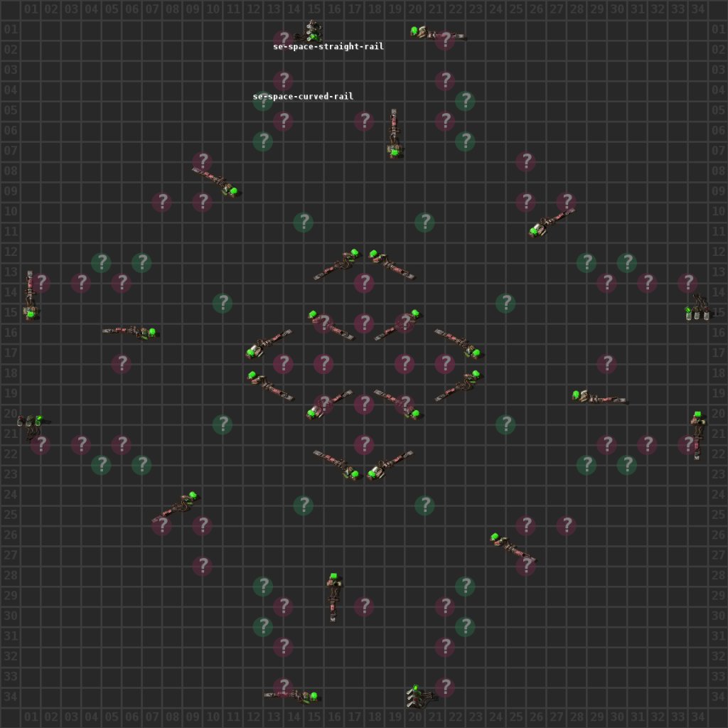
Task: Select signal with green lamp at column 07, row 16
Action: click(129, 333)
